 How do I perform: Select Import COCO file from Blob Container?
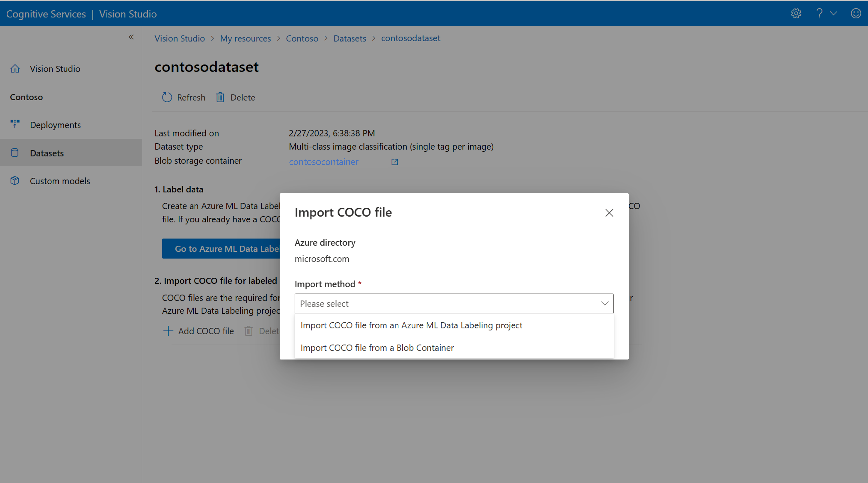[x=377, y=347]
